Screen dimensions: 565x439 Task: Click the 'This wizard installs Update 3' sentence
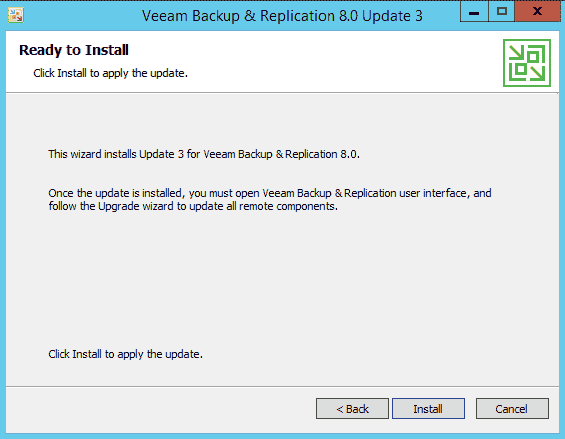[204, 154]
